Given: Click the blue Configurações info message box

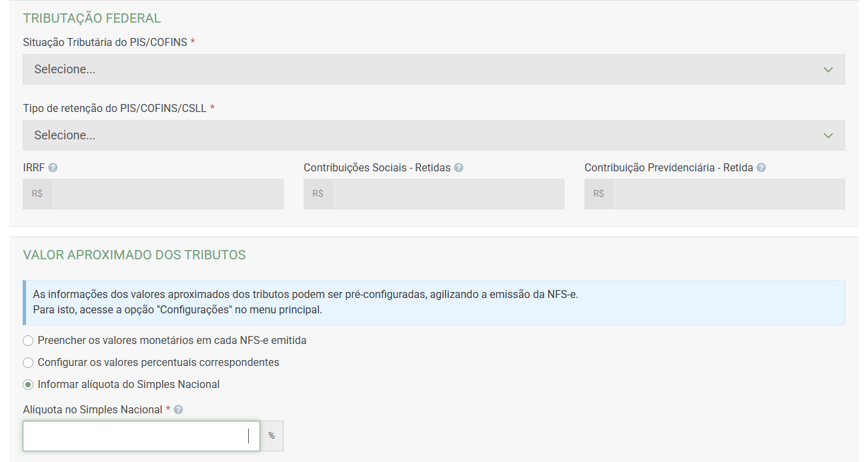Looking at the screenshot, I should [434, 302].
